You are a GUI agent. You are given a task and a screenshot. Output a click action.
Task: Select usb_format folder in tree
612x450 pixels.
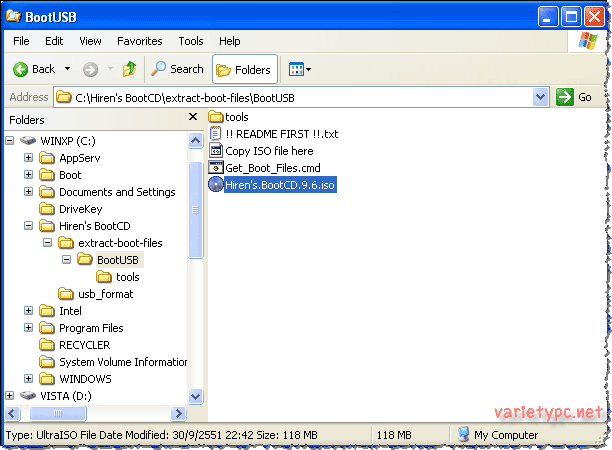point(105,294)
